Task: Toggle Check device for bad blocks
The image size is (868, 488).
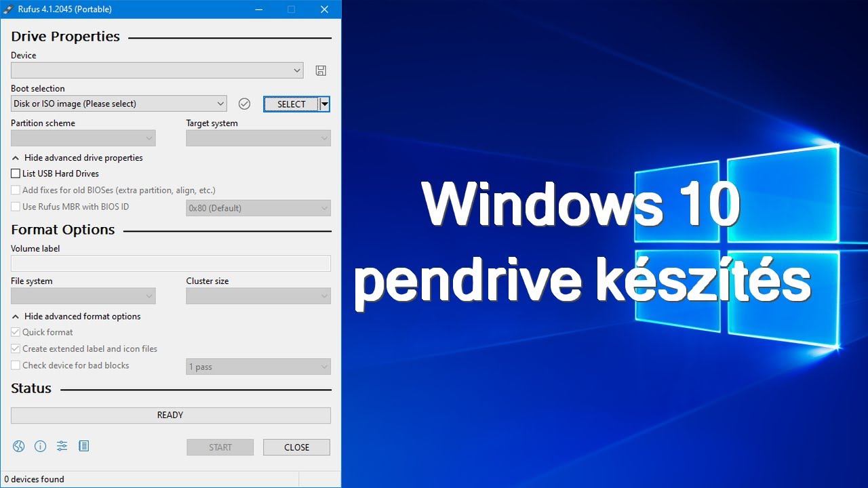Action: [x=16, y=365]
